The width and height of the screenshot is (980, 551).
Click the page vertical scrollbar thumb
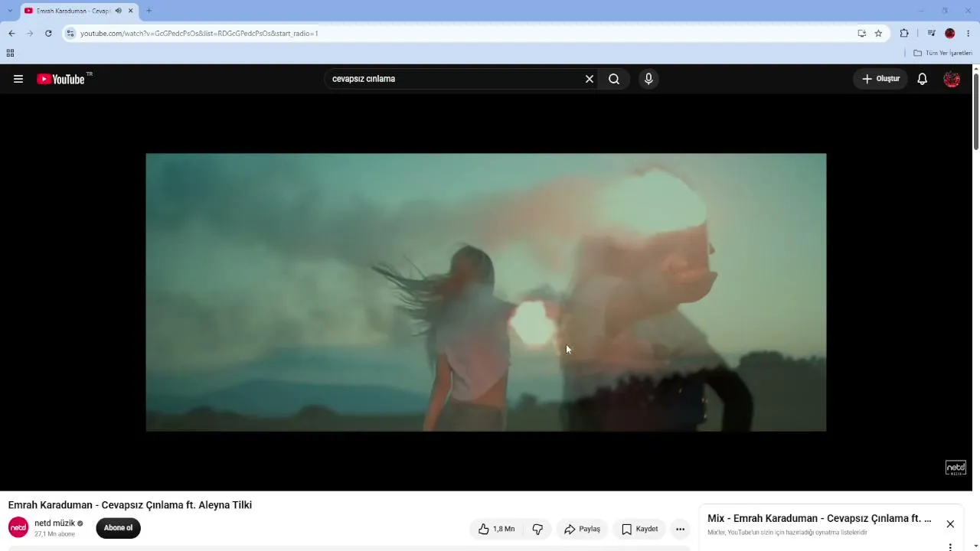[x=976, y=112]
